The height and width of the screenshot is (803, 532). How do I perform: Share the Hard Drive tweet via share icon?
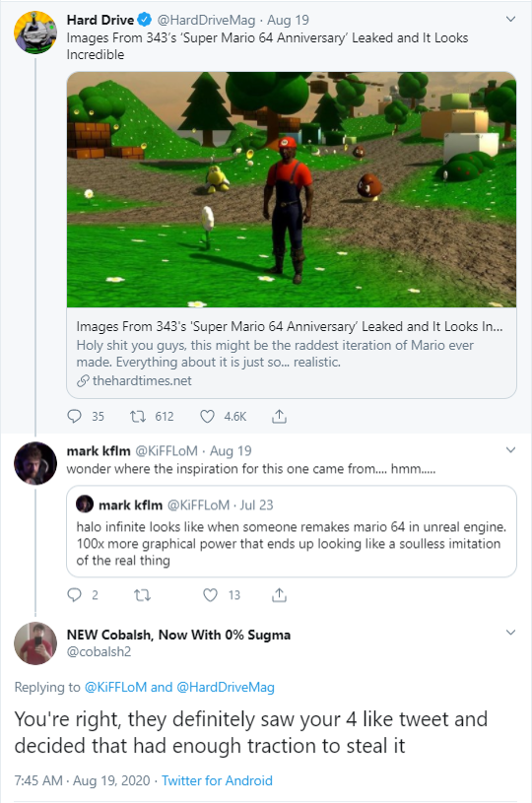[279, 416]
